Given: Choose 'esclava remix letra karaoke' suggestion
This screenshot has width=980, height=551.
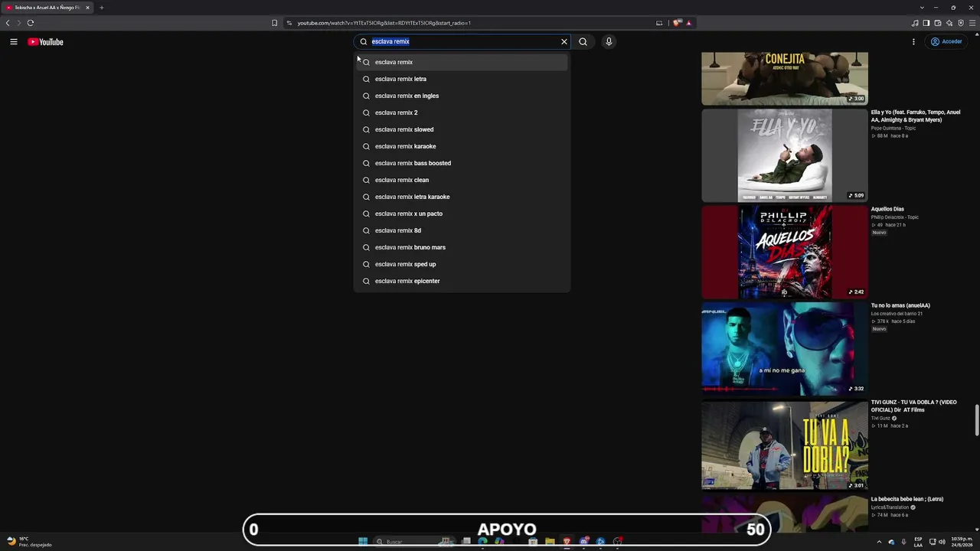Looking at the screenshot, I should click(x=462, y=197).
